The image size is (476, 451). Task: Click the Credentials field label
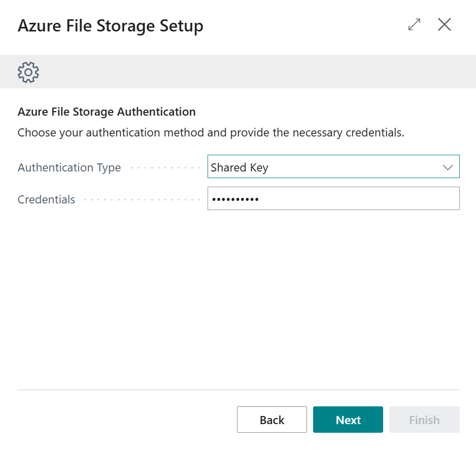[x=46, y=199]
